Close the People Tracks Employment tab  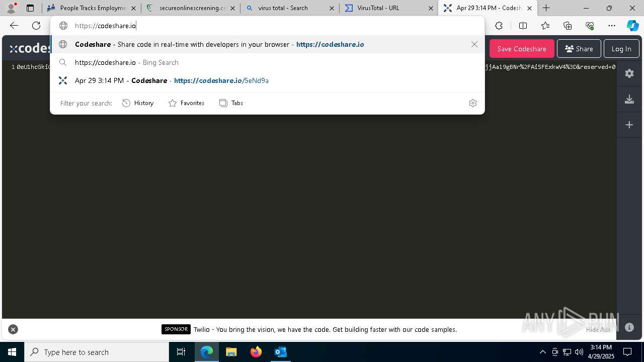[134, 8]
